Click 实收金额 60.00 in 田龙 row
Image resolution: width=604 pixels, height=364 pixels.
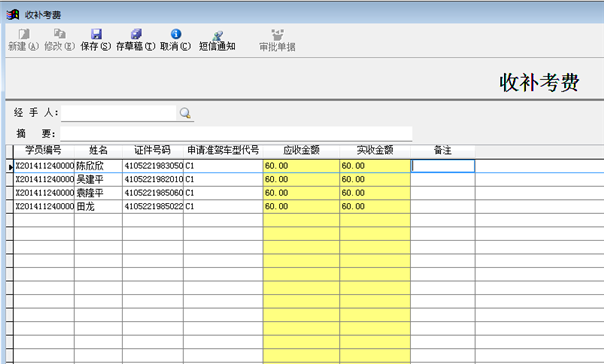click(375, 206)
